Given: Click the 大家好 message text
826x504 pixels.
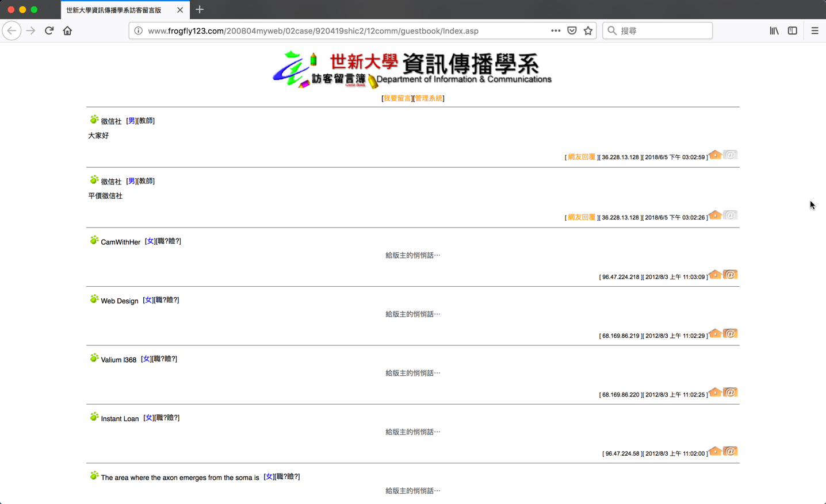Looking at the screenshot, I should coord(98,136).
